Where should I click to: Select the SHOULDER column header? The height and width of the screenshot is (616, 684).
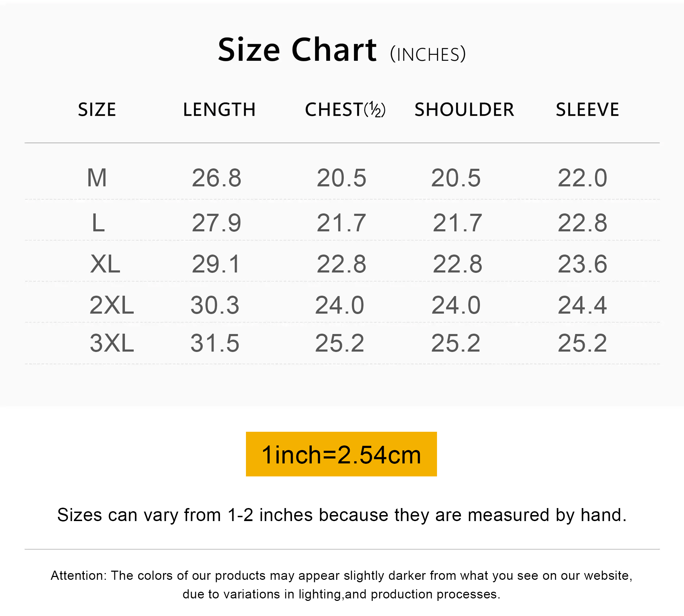464,110
